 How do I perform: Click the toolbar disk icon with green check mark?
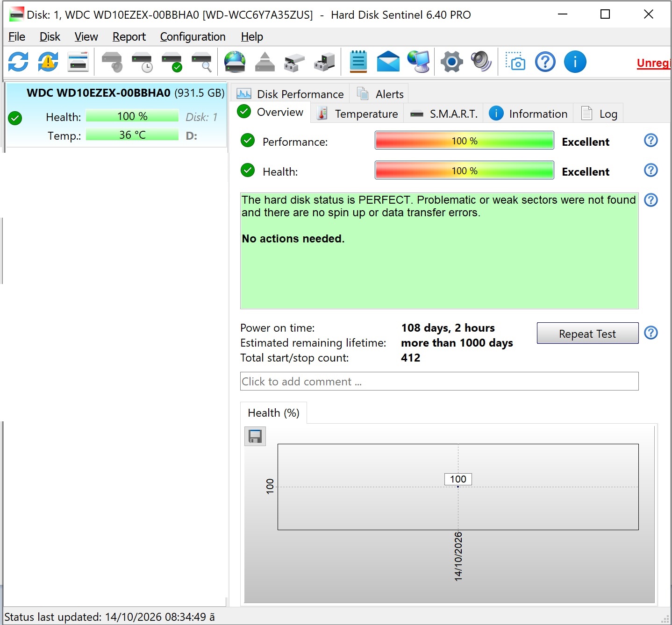(172, 62)
